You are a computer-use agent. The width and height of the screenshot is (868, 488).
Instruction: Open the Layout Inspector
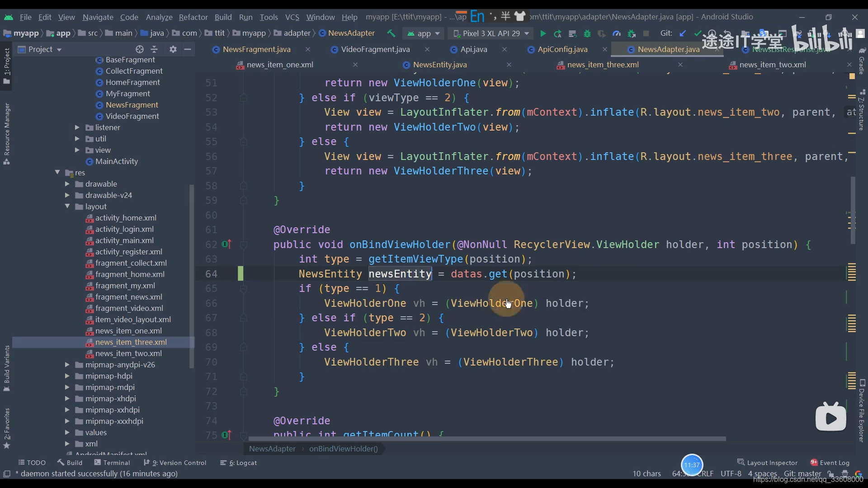767,463
